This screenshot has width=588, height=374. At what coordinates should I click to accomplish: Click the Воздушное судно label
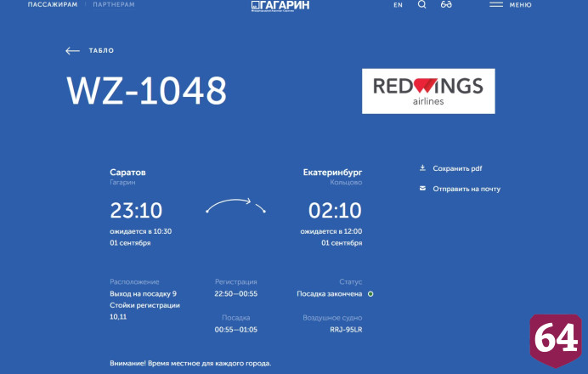click(x=332, y=318)
